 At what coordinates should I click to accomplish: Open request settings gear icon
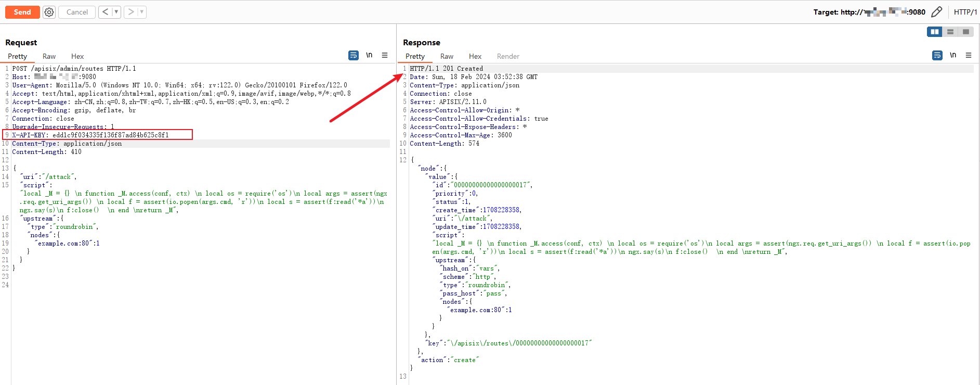click(49, 12)
